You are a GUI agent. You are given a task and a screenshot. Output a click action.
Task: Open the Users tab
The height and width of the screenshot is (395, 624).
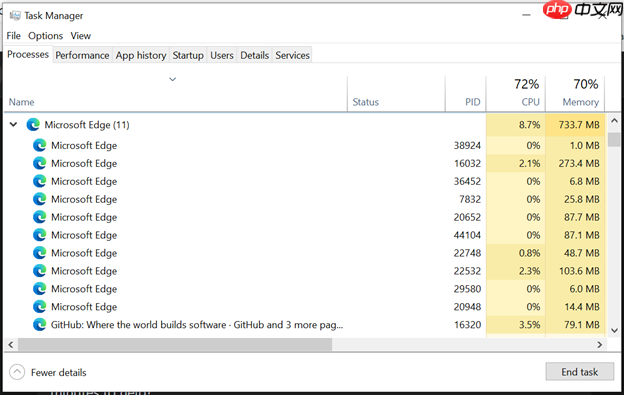(x=222, y=55)
